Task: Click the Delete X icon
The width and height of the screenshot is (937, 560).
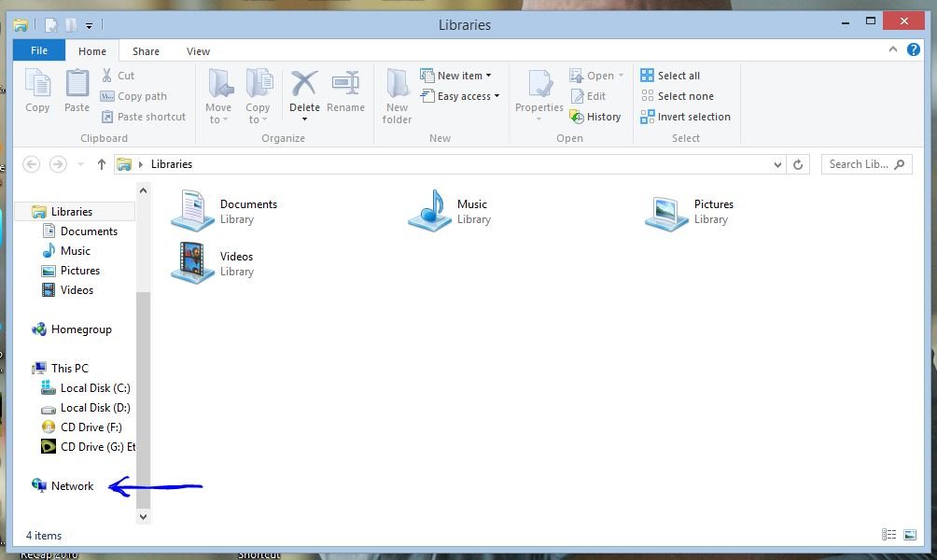Action: point(304,83)
